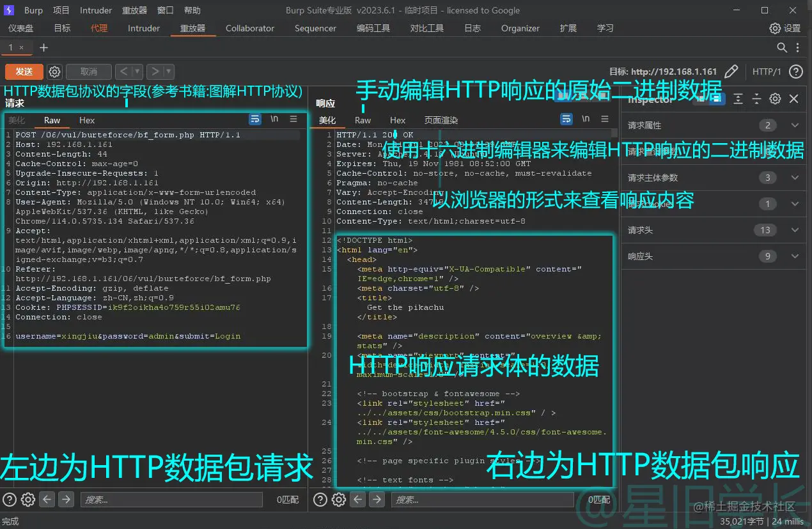Go to next request history arrow
The image size is (812, 529).
(x=155, y=72)
